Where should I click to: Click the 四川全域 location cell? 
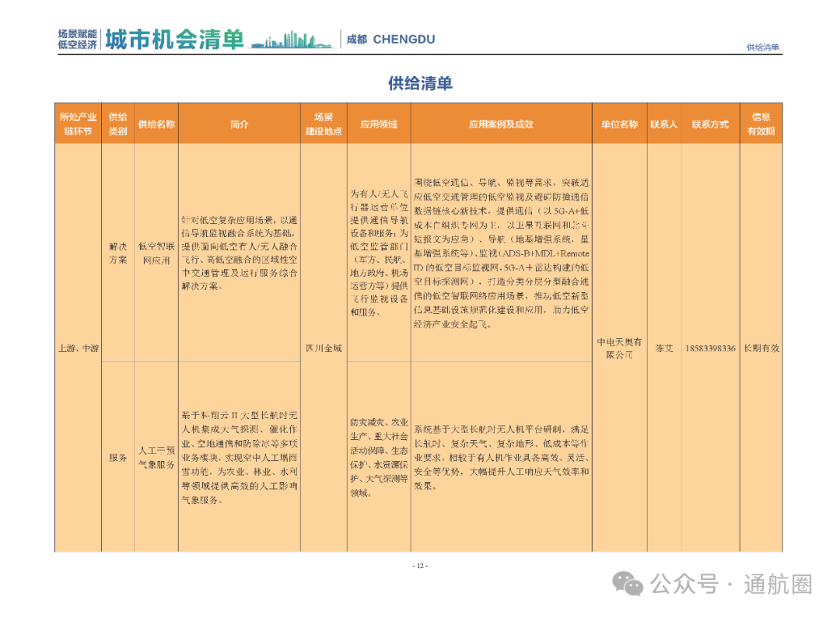pos(324,348)
